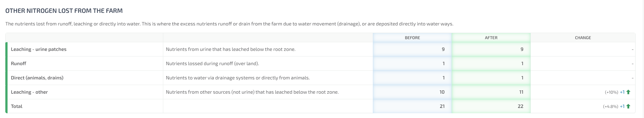Click the Other Nitrogen Lost From The Farm heading
This screenshot has height=118, width=644.
pos(64,11)
